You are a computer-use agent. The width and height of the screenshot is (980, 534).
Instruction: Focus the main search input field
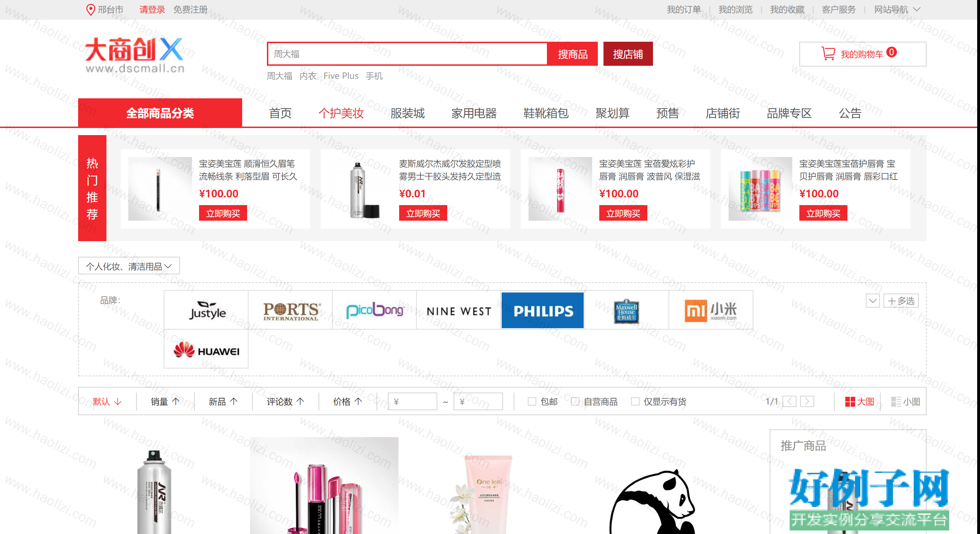coord(407,54)
